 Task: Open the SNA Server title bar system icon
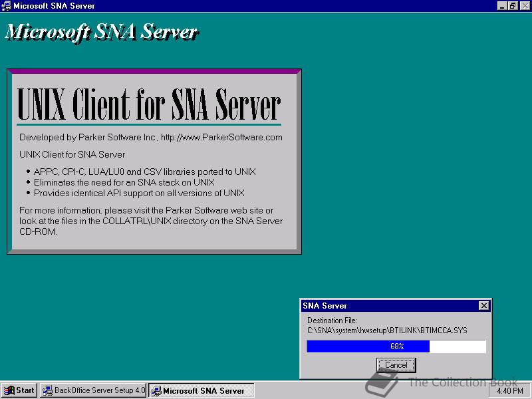7,6
